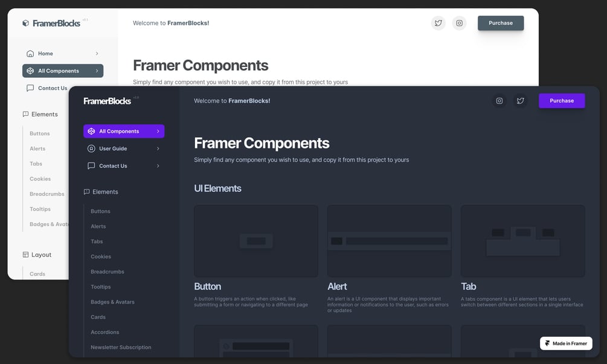Click the Alert card title

[x=337, y=287]
